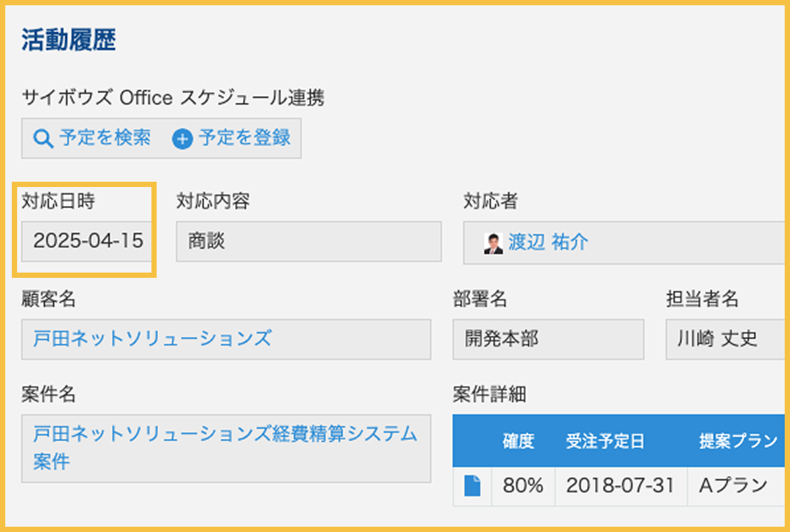Click the 2018-07-31 date cell
Screen dimensions: 790x532
click(x=620, y=486)
